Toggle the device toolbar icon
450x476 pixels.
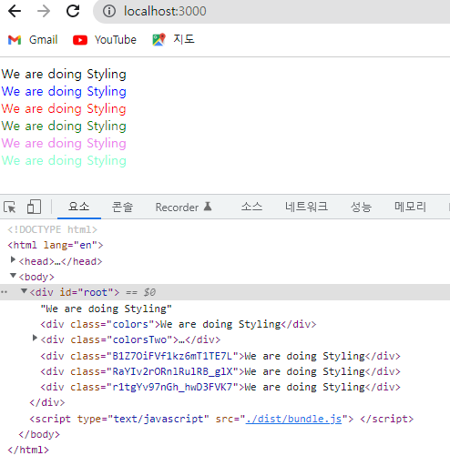pyautogui.click(x=34, y=207)
